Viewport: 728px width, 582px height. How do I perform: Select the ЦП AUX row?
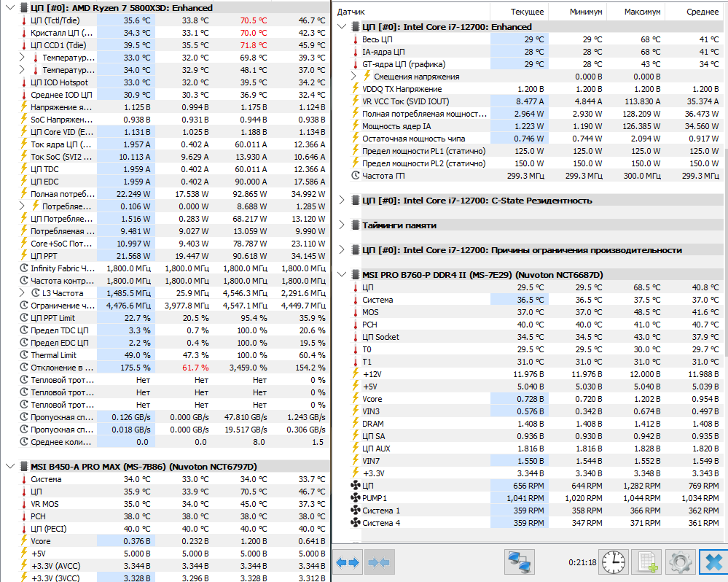tap(536, 449)
